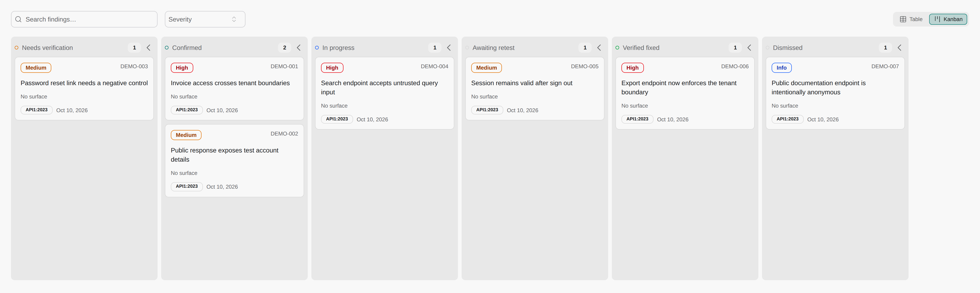Click the API1:2023 tag on DEMO-006
The image size is (980, 293).
point(637,119)
